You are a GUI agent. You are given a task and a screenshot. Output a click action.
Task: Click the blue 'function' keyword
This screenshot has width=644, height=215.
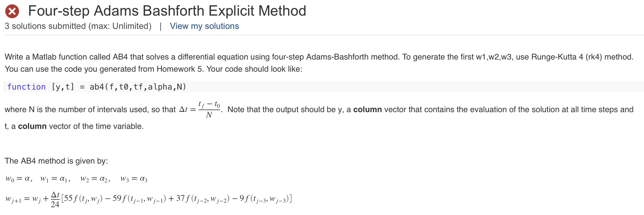coord(27,86)
